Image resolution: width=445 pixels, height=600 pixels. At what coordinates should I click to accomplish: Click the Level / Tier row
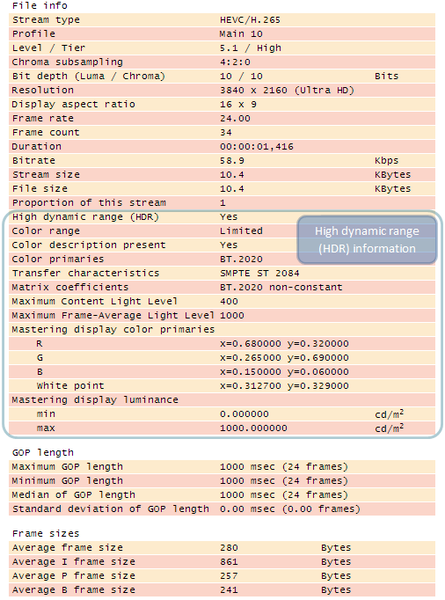coord(222,48)
